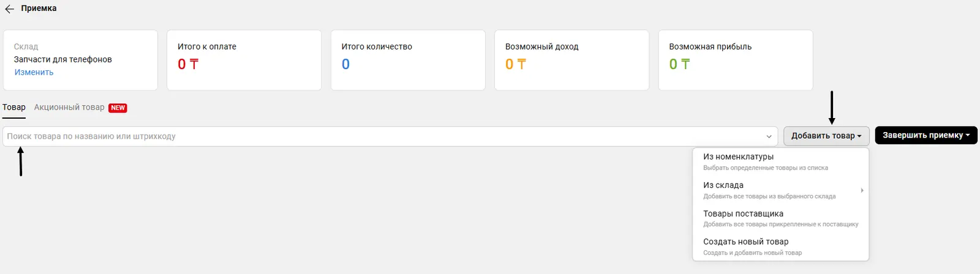Image resolution: width=980 pixels, height=274 pixels.
Task: Click the Запчасти для телефонов warehouse name
Action: pos(62,59)
